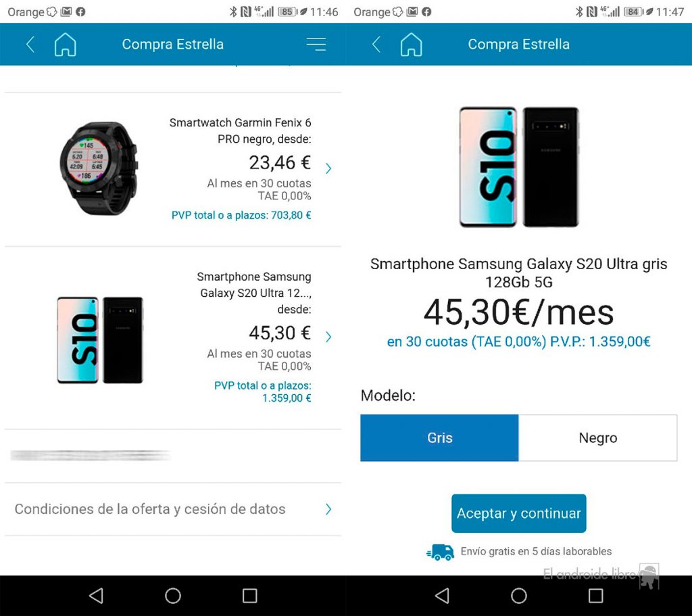Tap Android home circle on right navigation bar

tap(519, 595)
